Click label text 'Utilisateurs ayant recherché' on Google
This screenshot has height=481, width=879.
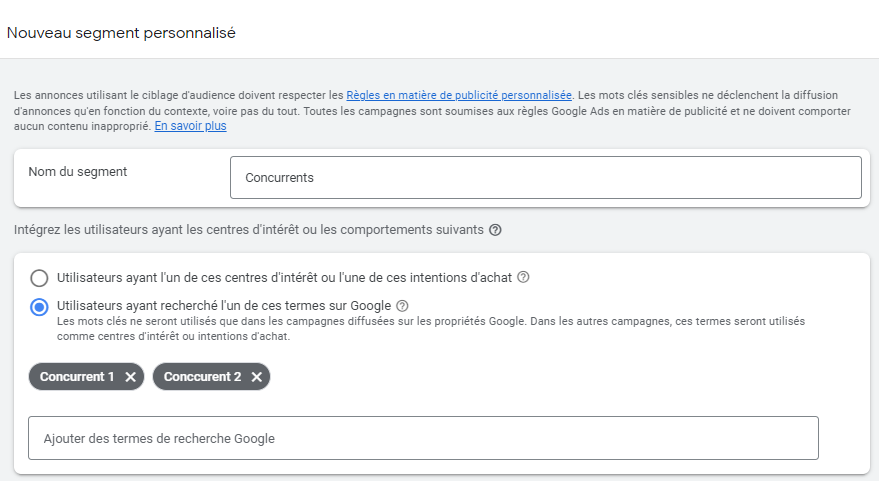click(x=223, y=306)
